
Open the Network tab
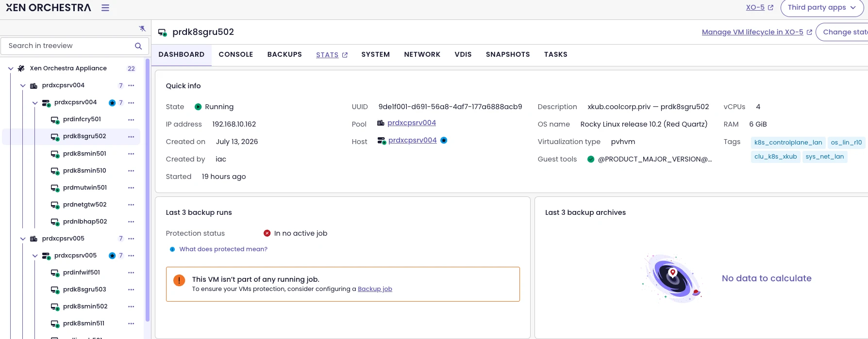point(422,55)
